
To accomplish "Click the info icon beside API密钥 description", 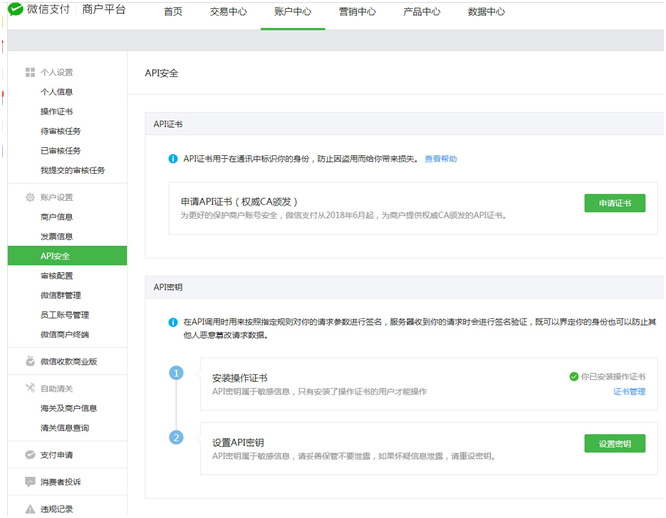I will tap(173, 322).
